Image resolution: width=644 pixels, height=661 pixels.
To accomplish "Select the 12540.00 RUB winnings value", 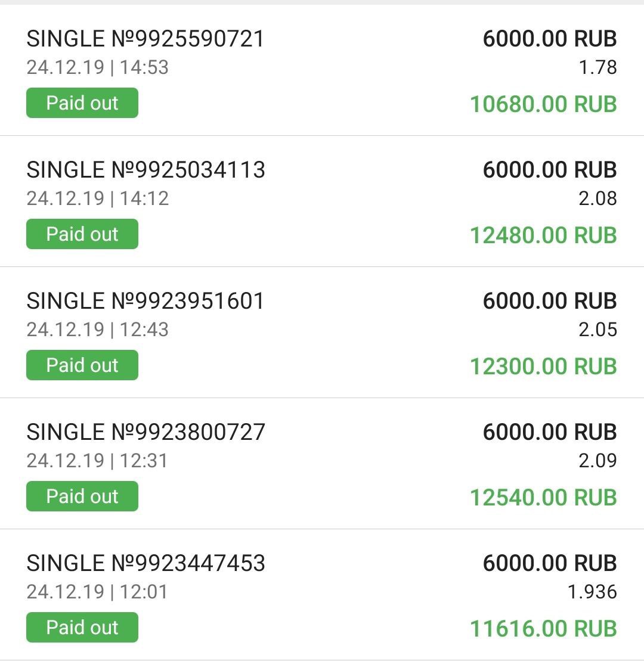I will [x=543, y=498].
